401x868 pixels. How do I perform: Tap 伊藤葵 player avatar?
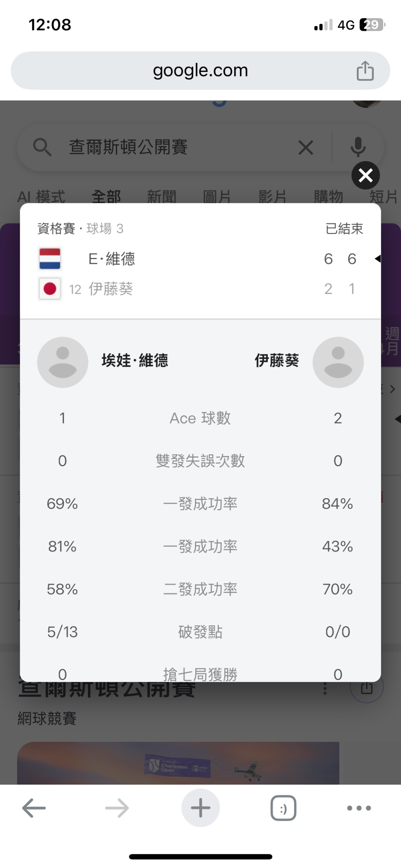[x=338, y=362]
